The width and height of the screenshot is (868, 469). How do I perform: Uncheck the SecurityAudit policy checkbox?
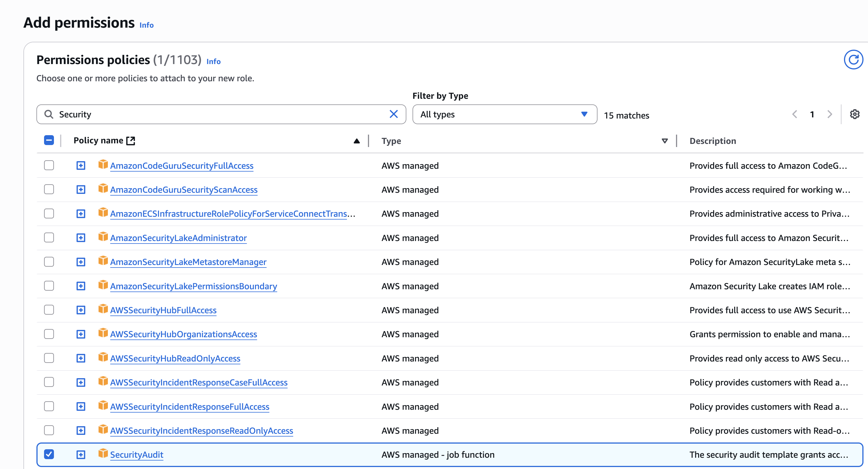point(49,454)
